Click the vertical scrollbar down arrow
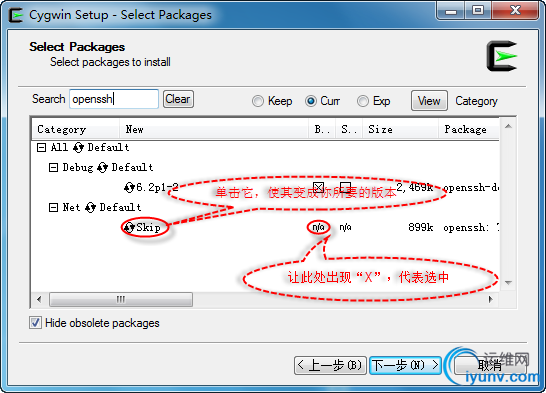546x393 pixels. coord(508,283)
